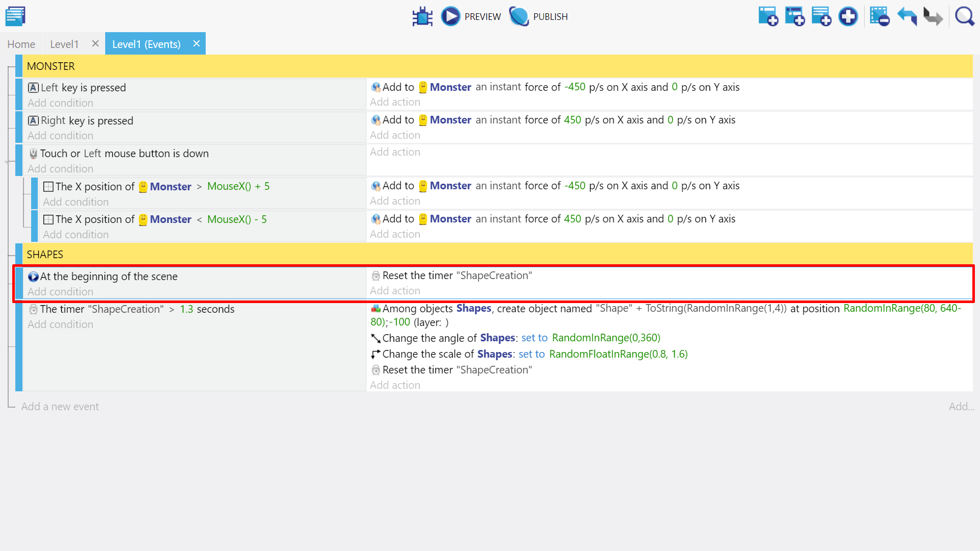Open the search events magnifier

coord(964,16)
